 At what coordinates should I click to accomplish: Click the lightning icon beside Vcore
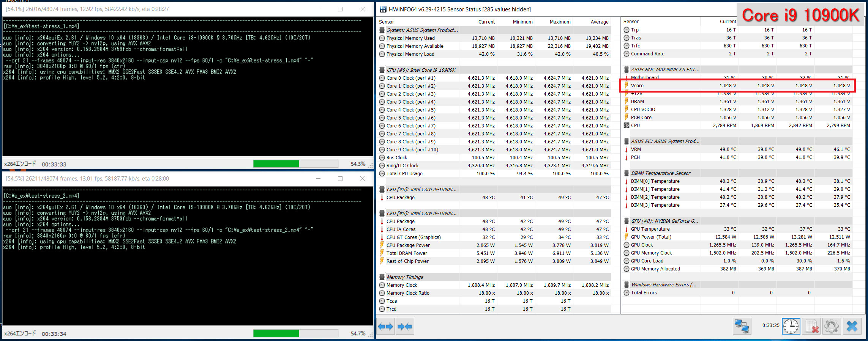627,86
